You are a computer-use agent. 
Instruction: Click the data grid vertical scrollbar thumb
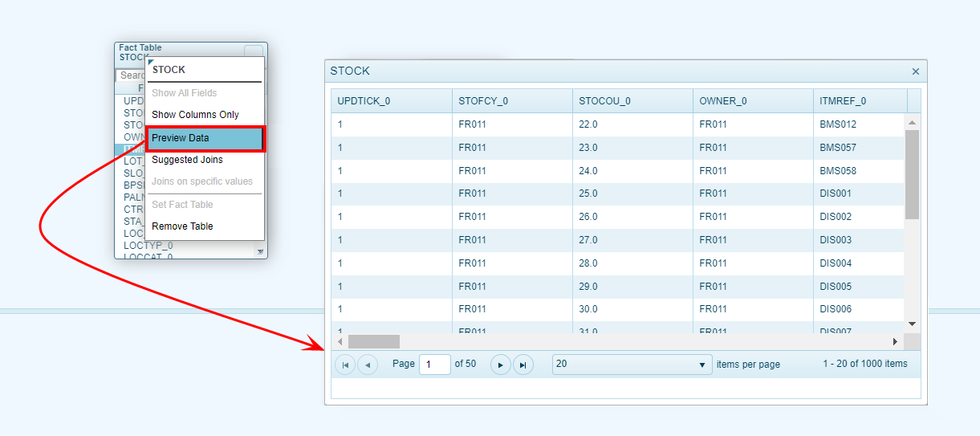pyautogui.click(x=912, y=174)
